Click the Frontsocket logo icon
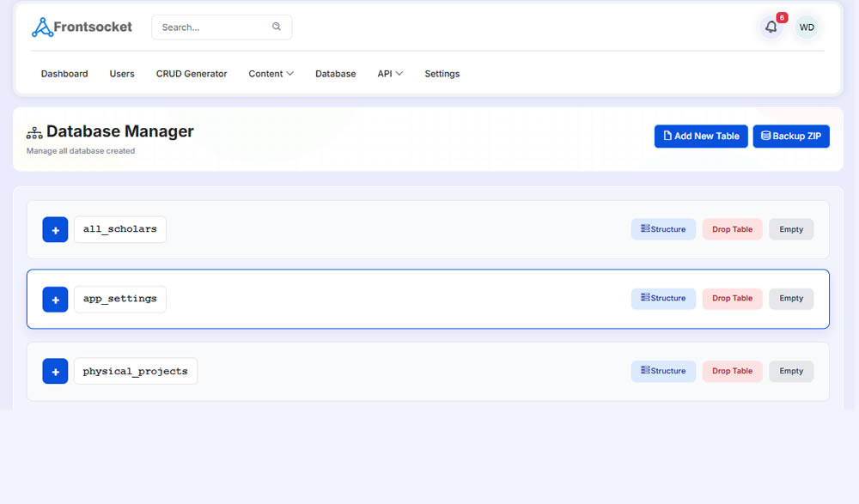Viewport: 859px width, 504px height. tap(42, 27)
